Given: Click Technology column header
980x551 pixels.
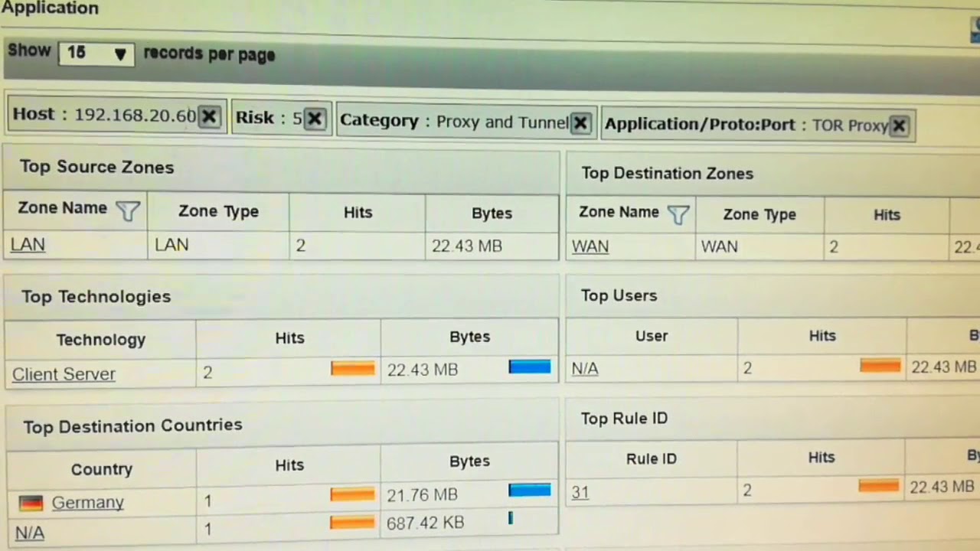Looking at the screenshot, I should (100, 340).
